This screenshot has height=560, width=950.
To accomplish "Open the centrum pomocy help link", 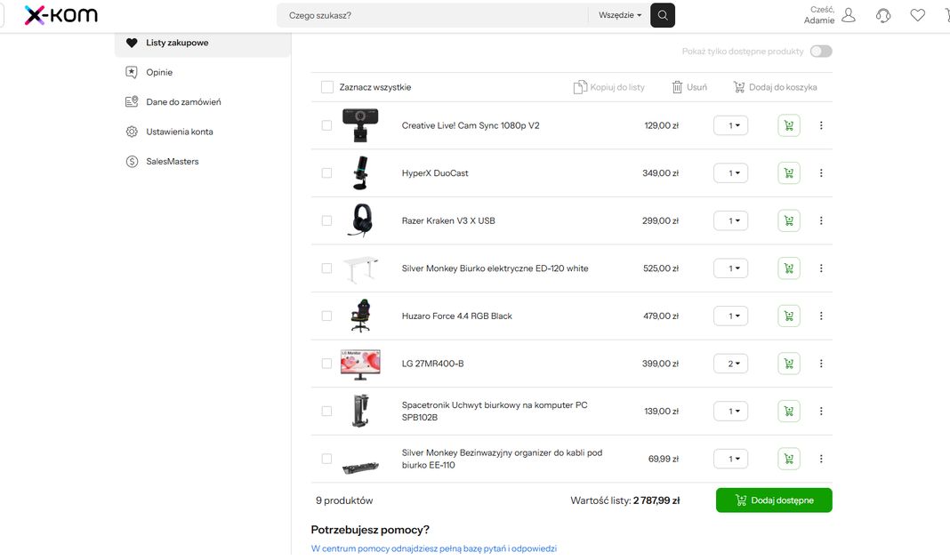I will (x=433, y=548).
